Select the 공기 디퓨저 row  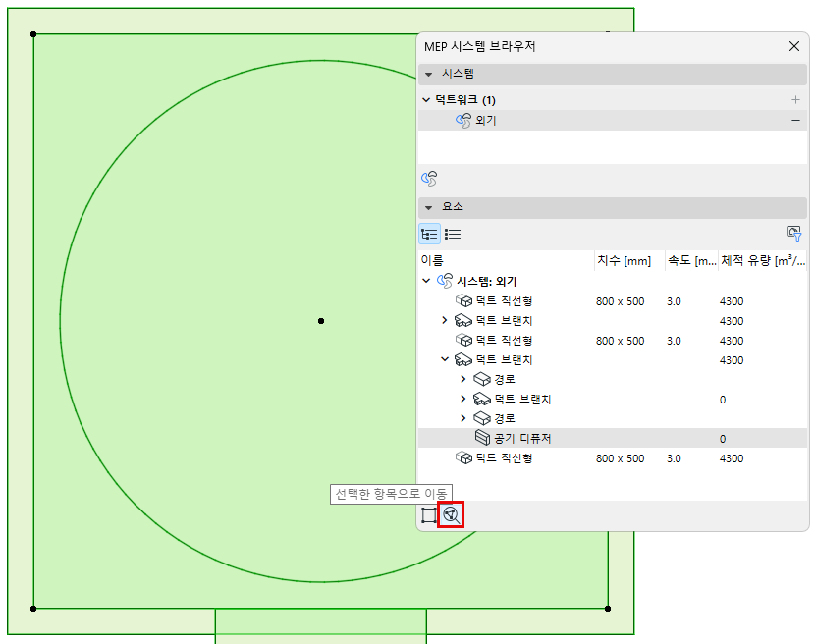(613, 438)
